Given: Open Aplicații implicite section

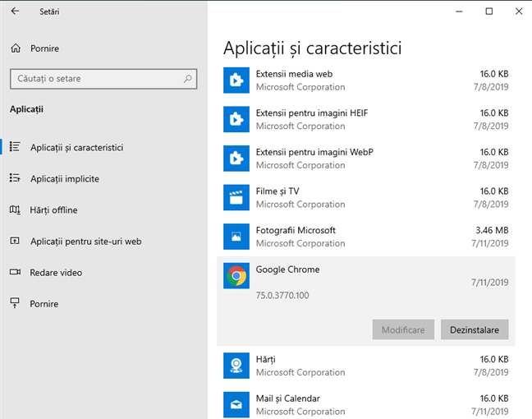Looking at the screenshot, I should (64, 178).
